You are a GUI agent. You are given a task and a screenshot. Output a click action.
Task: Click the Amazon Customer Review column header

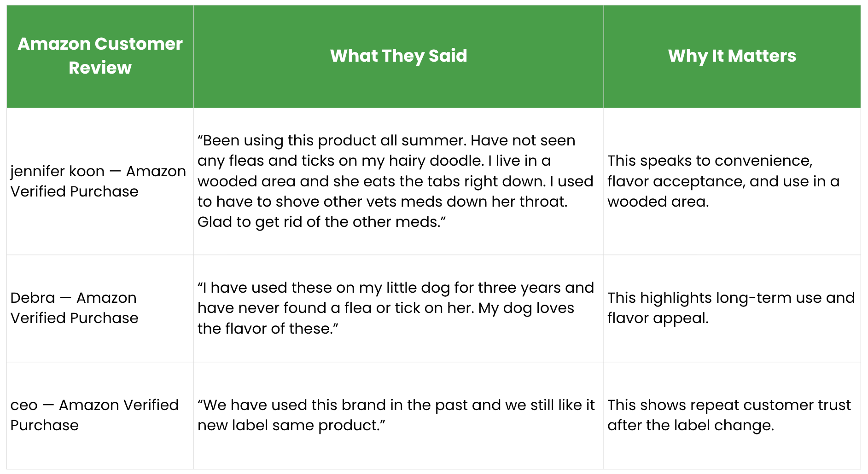click(x=100, y=56)
